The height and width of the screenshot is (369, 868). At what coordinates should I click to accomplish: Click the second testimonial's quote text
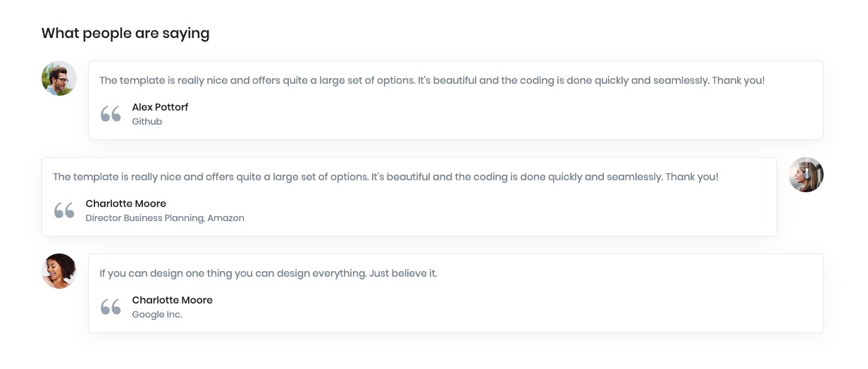[x=386, y=177]
